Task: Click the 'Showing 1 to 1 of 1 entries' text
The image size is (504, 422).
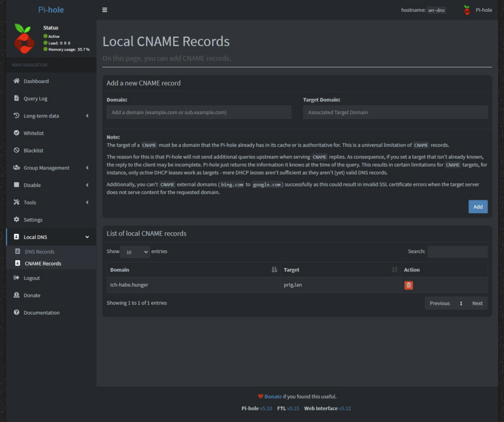Action: click(x=137, y=303)
